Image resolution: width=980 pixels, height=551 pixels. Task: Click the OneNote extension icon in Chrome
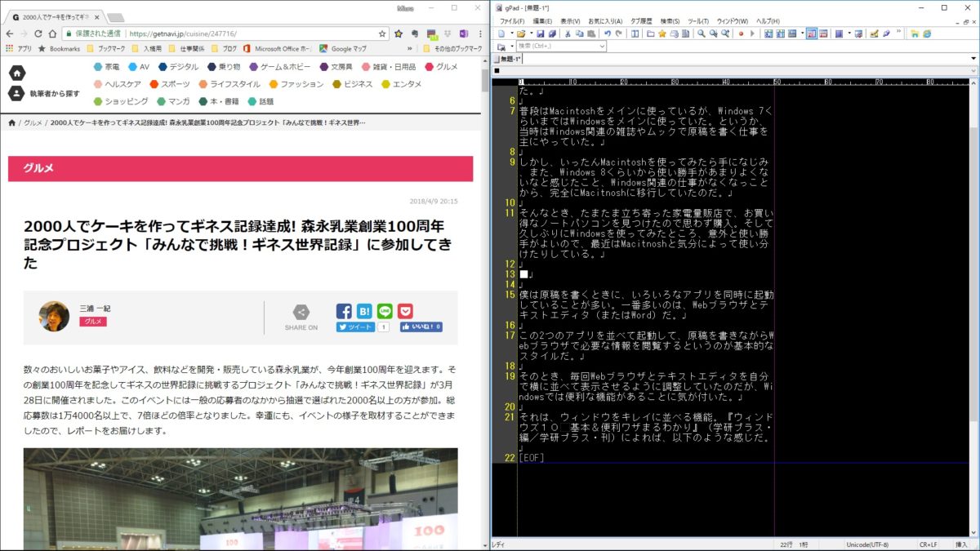(464, 33)
